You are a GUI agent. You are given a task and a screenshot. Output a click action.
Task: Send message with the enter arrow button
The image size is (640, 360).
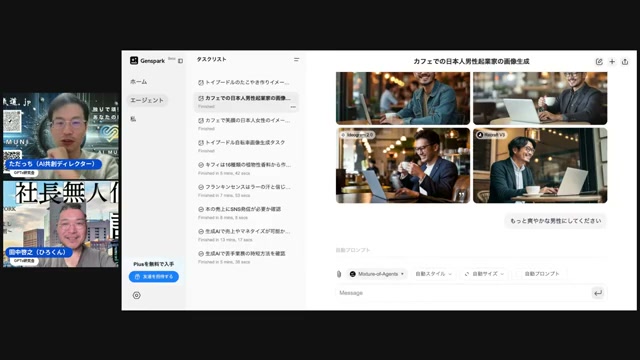pos(598,293)
